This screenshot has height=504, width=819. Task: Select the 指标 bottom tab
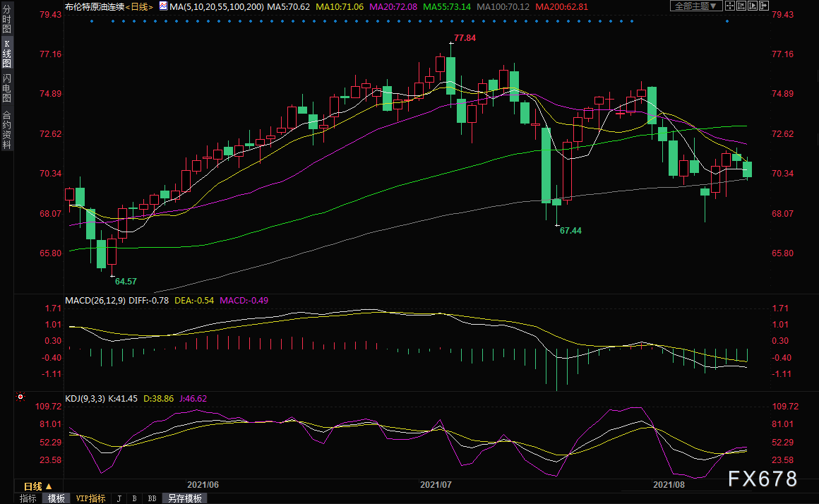point(28,499)
